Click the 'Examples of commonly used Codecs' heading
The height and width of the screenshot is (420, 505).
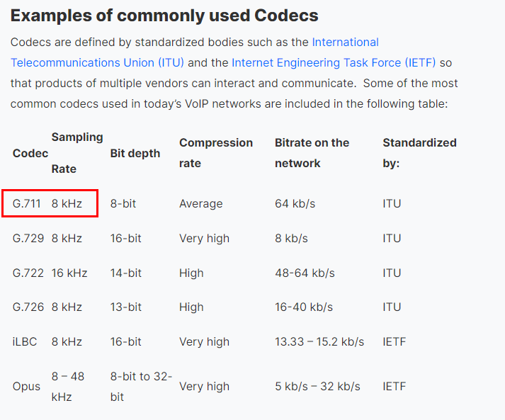(x=164, y=16)
